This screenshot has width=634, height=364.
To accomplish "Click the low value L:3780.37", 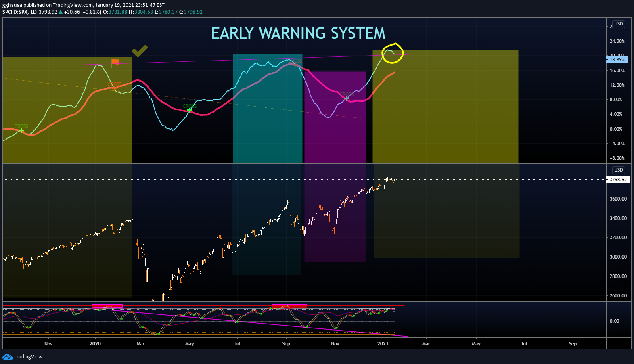I will (166, 12).
